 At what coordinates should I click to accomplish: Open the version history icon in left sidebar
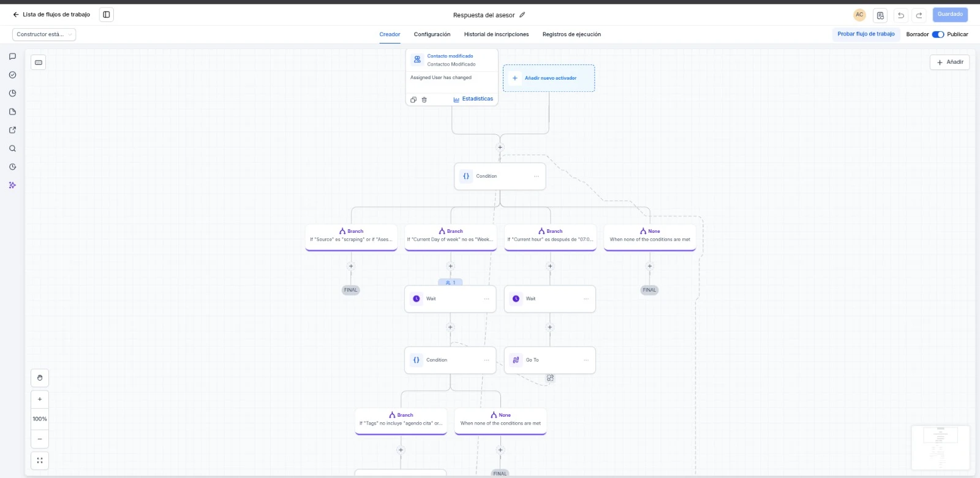tap(12, 167)
